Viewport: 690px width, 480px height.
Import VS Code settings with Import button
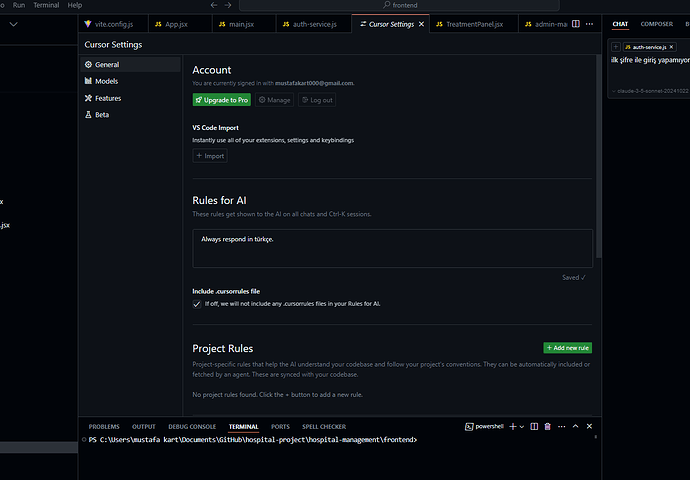click(210, 156)
